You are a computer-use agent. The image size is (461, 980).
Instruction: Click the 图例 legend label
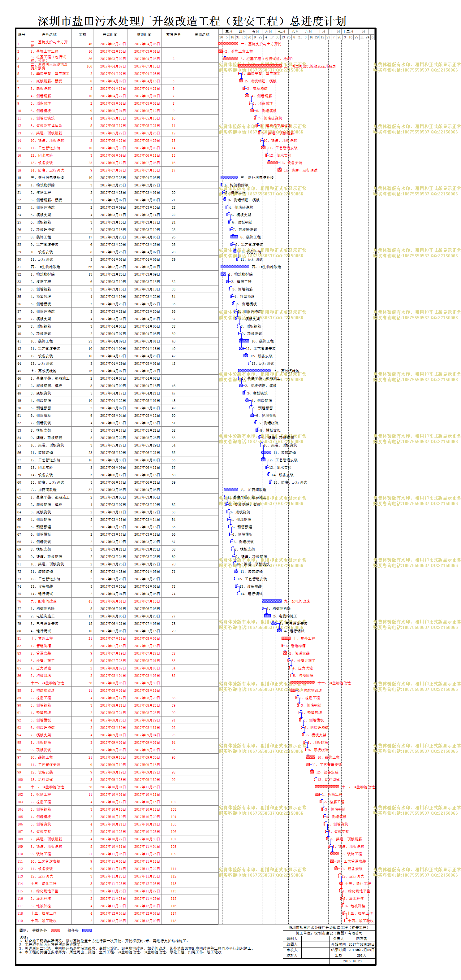pos(24,930)
